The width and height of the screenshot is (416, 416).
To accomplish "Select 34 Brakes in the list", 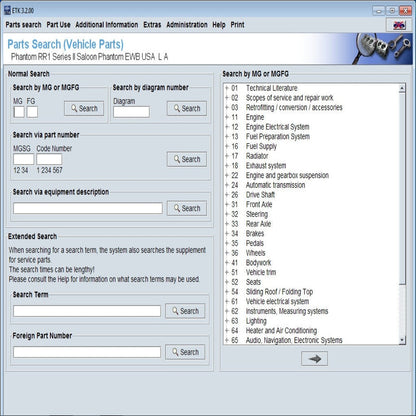I will (248, 233).
